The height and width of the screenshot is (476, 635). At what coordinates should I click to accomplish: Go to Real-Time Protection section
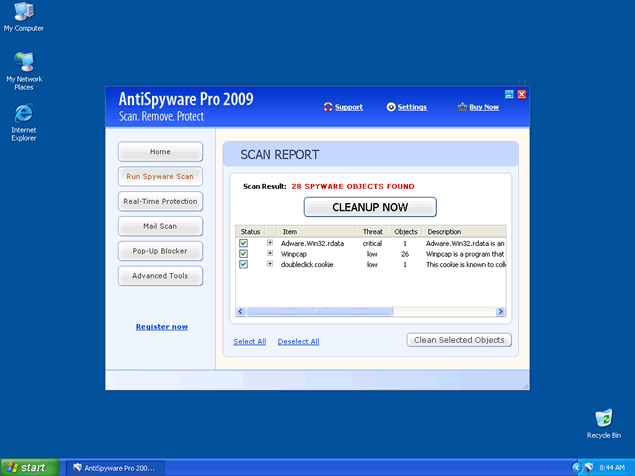tap(160, 201)
